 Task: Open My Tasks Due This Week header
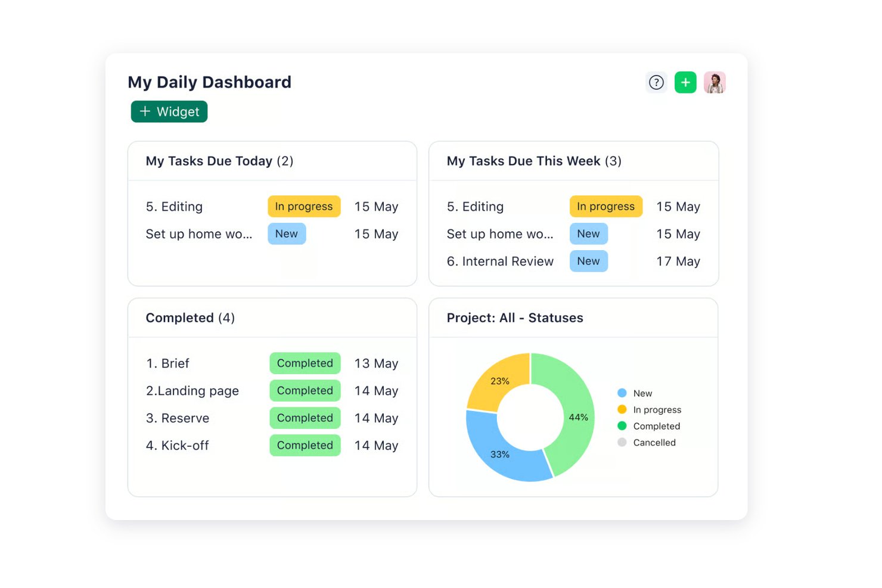tap(534, 161)
